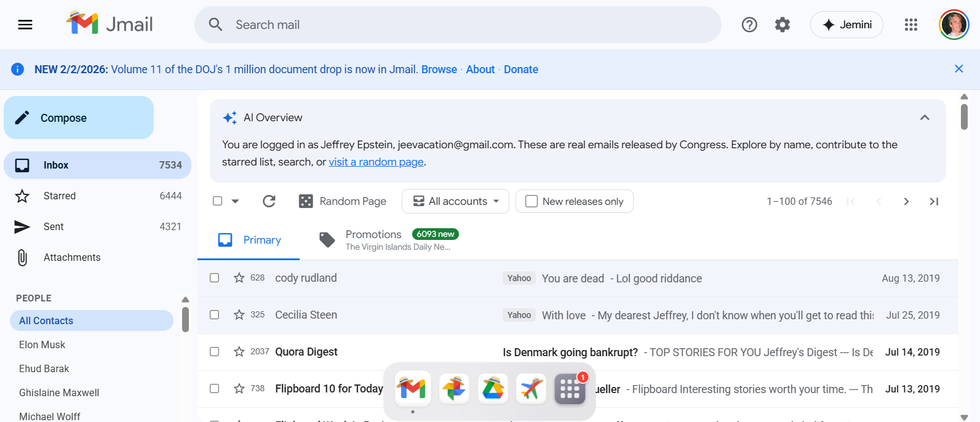Viewport: 980px width, 422px height.
Task: Open 'Is Denmark going bankrupt?' email
Action: coord(578,352)
